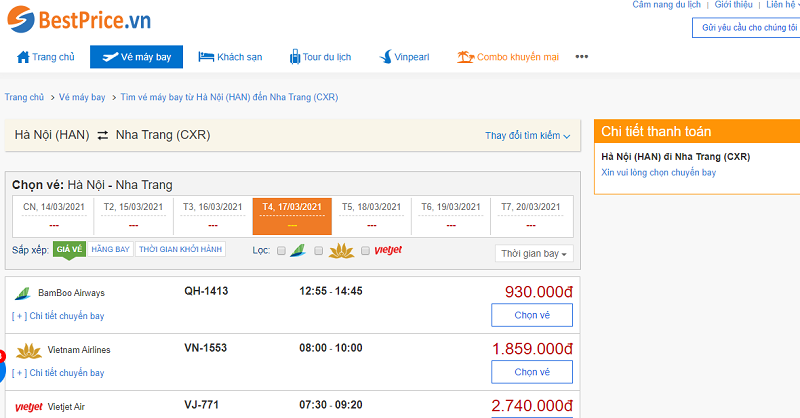Click the airplane icon in Vé máy bay tab
This screenshot has width=800, height=418.
[110, 57]
